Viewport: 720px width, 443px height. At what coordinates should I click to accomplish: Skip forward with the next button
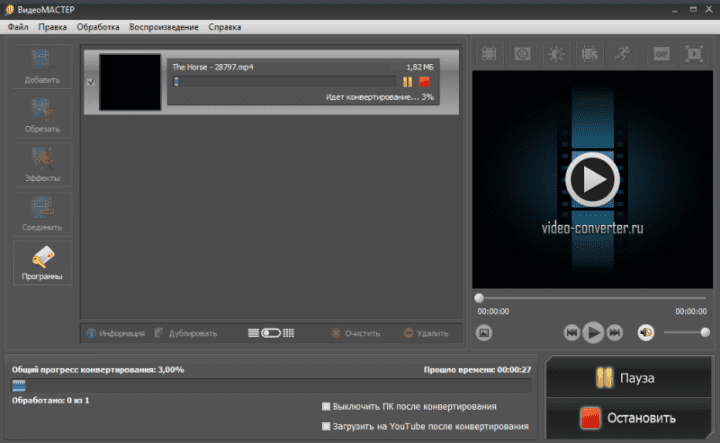pyautogui.click(x=615, y=332)
